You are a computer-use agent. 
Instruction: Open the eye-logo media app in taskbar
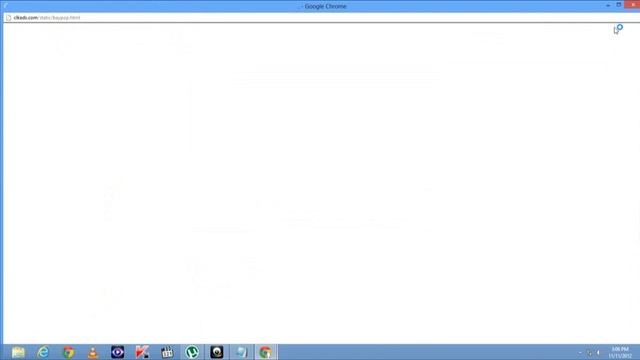coord(118,352)
